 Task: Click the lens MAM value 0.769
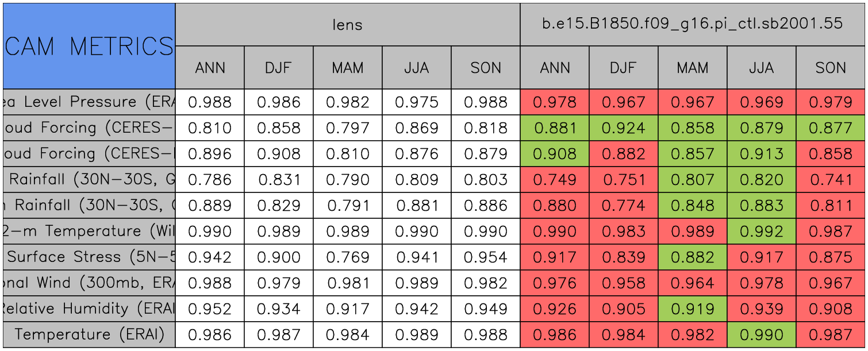(x=347, y=257)
